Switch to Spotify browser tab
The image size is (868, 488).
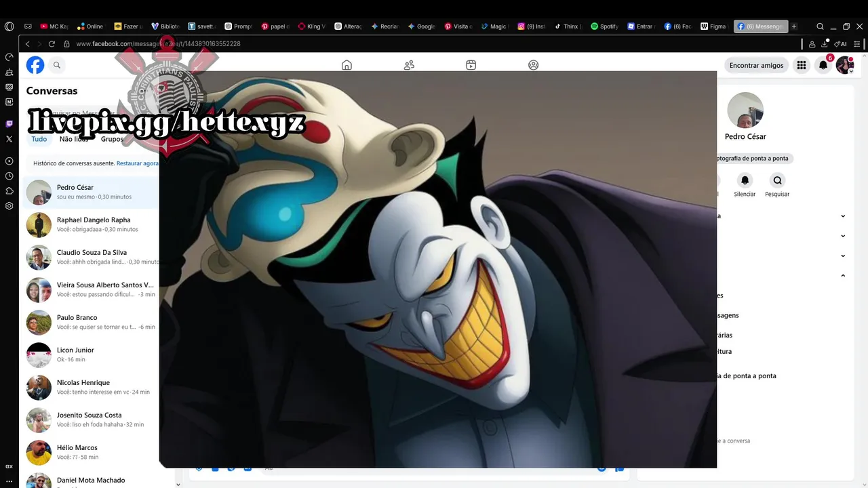[x=605, y=26]
